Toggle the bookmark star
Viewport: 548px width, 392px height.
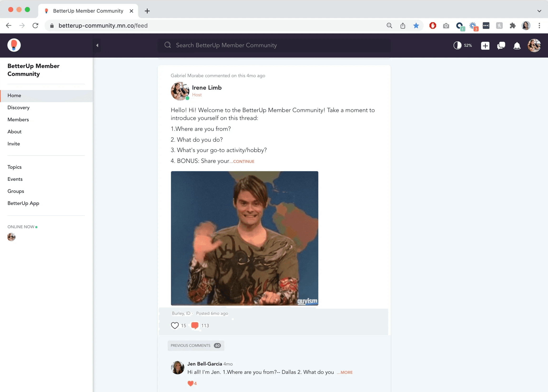click(416, 25)
